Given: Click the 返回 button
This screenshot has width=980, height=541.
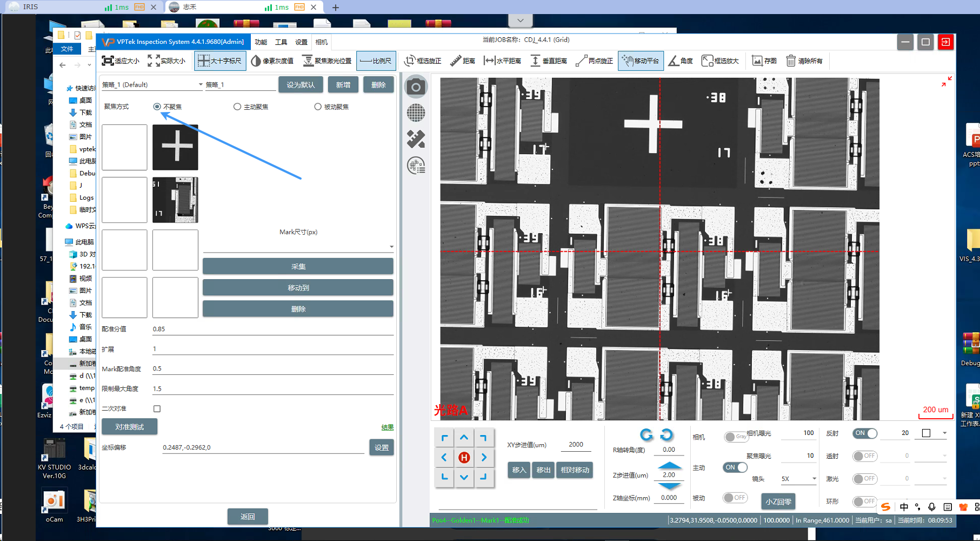Looking at the screenshot, I should (x=248, y=517).
